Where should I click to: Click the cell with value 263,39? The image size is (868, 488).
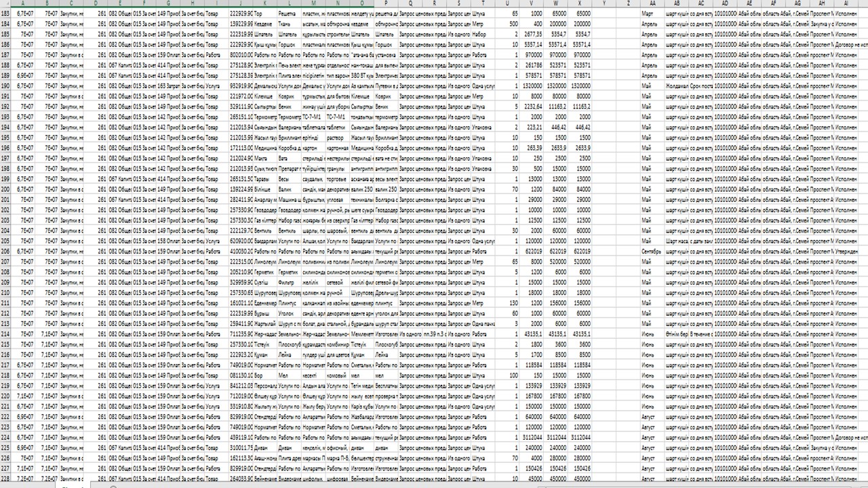[x=531, y=148]
